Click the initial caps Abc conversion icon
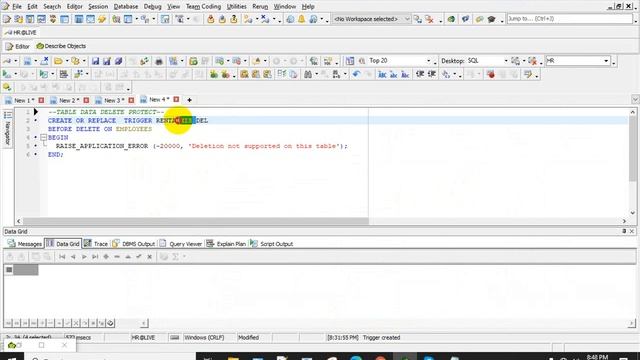 tap(405, 74)
